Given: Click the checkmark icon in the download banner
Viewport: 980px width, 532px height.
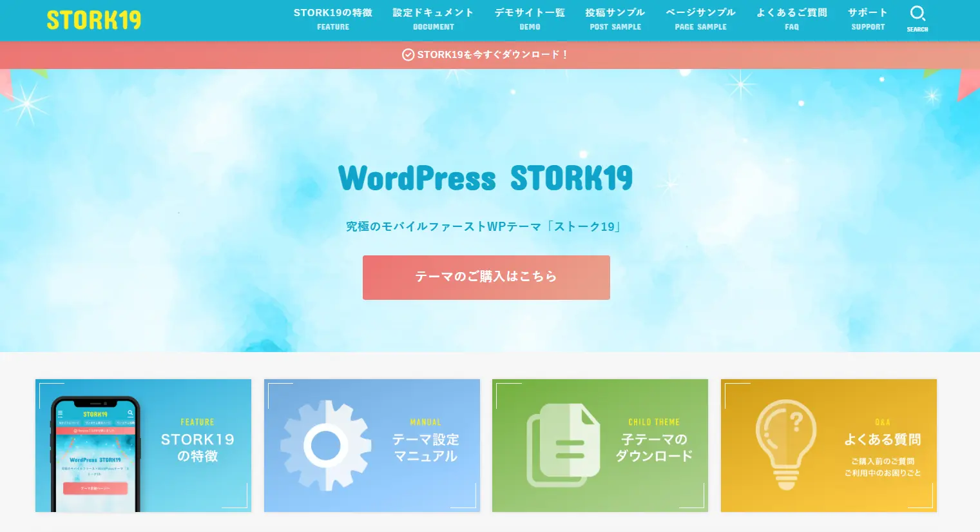Looking at the screenshot, I should [x=408, y=55].
